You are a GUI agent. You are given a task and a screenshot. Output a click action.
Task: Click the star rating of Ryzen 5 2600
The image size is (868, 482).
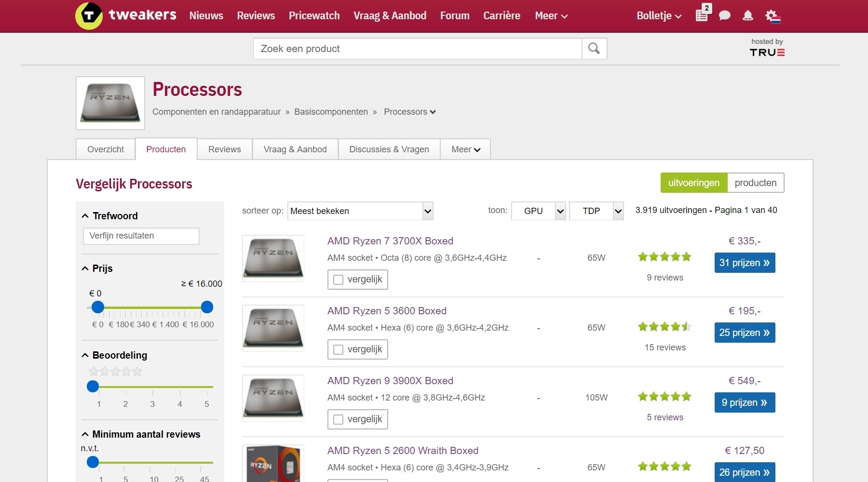[665, 467]
